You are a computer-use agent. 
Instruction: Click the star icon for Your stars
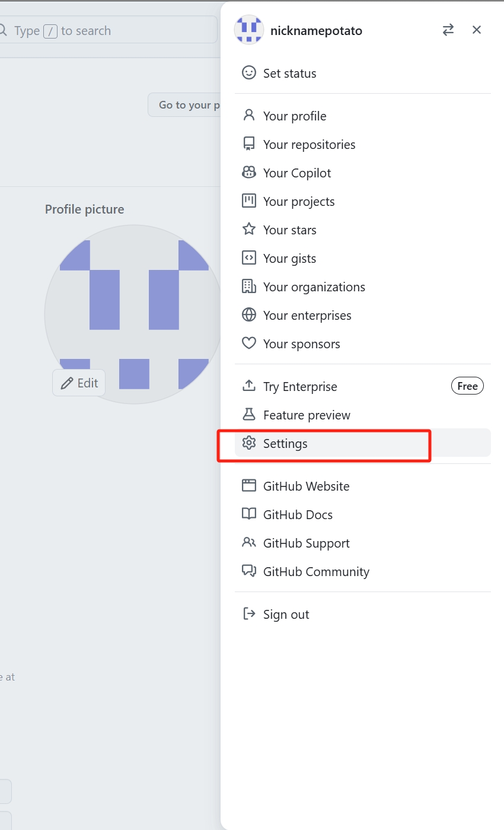pos(249,230)
